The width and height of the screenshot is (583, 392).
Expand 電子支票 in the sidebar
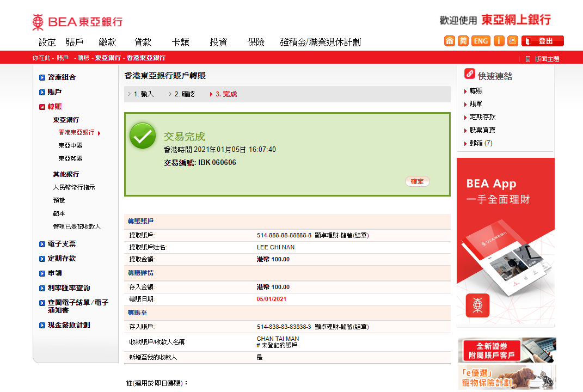[57, 244]
